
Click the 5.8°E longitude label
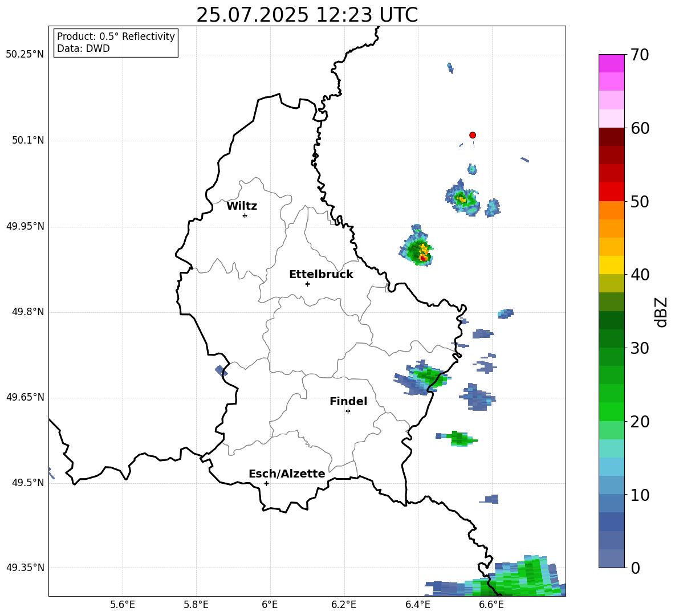click(x=196, y=605)
